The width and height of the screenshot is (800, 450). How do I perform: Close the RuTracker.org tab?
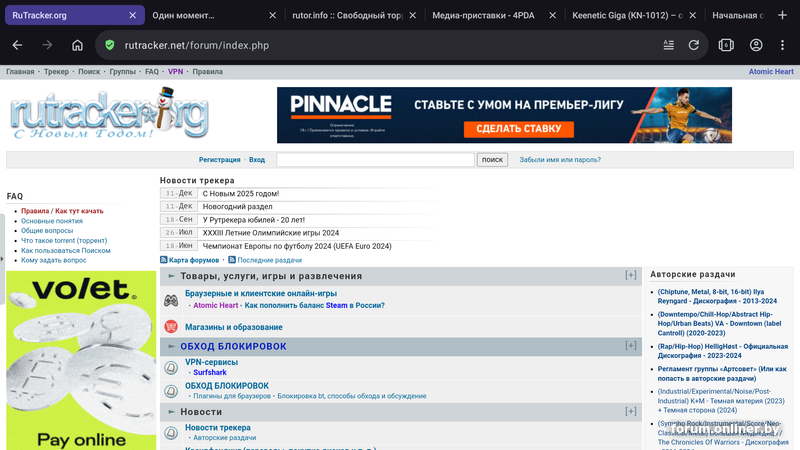point(133,15)
